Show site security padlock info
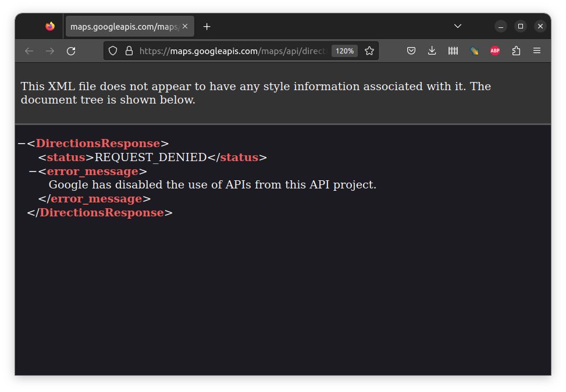This screenshot has width=566, height=392. [129, 51]
